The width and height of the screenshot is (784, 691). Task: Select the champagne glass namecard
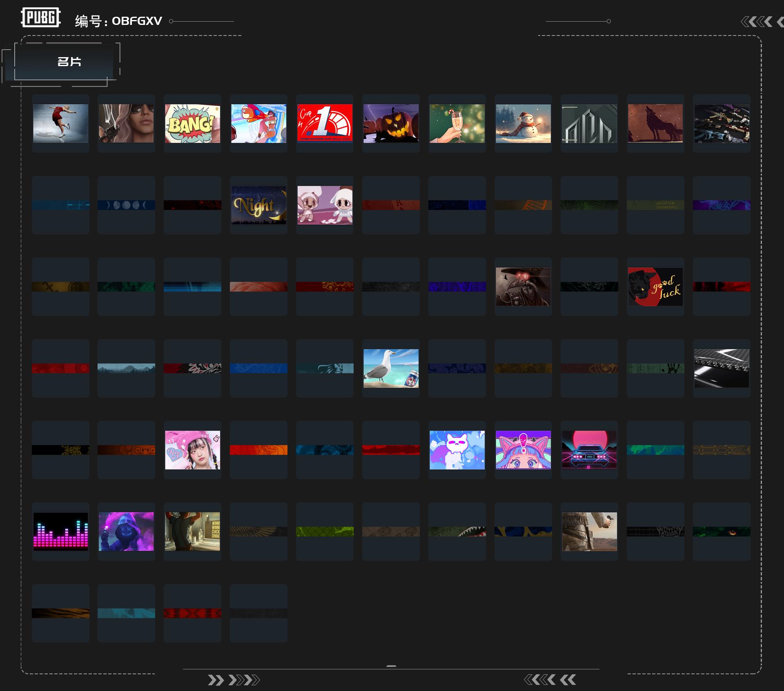pyautogui.click(x=457, y=123)
